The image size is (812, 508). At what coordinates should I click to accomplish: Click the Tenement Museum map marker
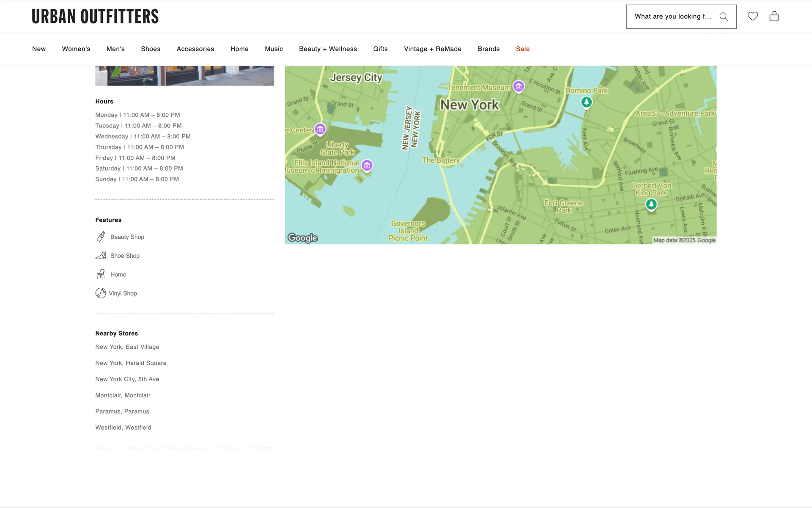(x=518, y=86)
